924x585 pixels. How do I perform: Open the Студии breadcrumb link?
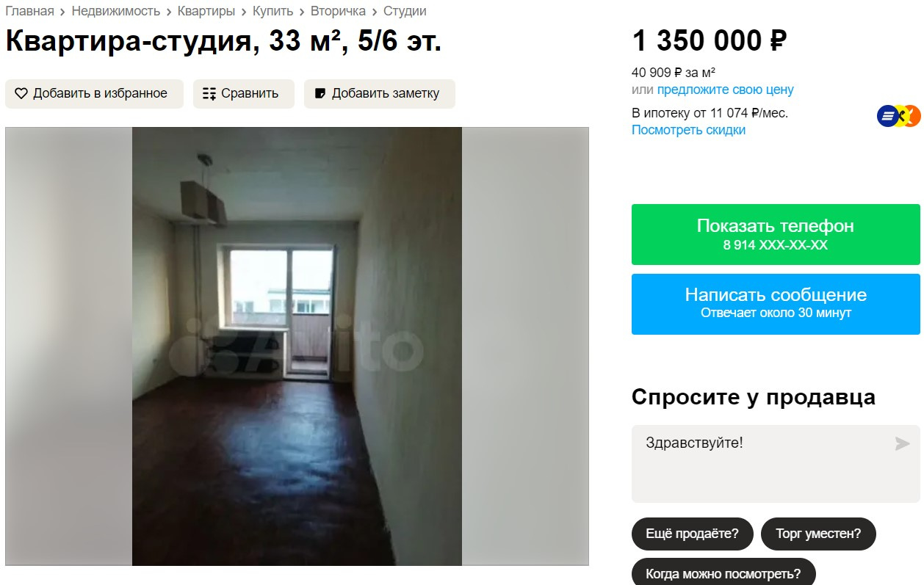point(405,11)
